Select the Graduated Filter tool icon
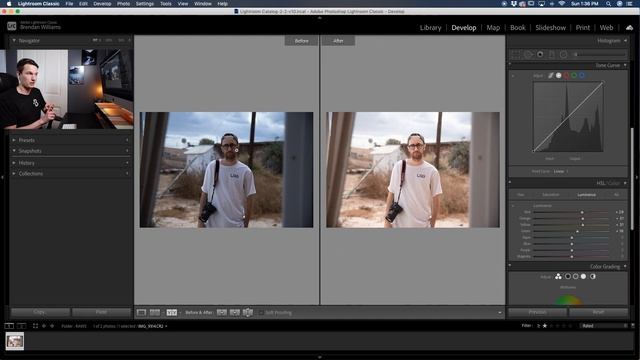This screenshot has width=640, height=360. [552, 54]
